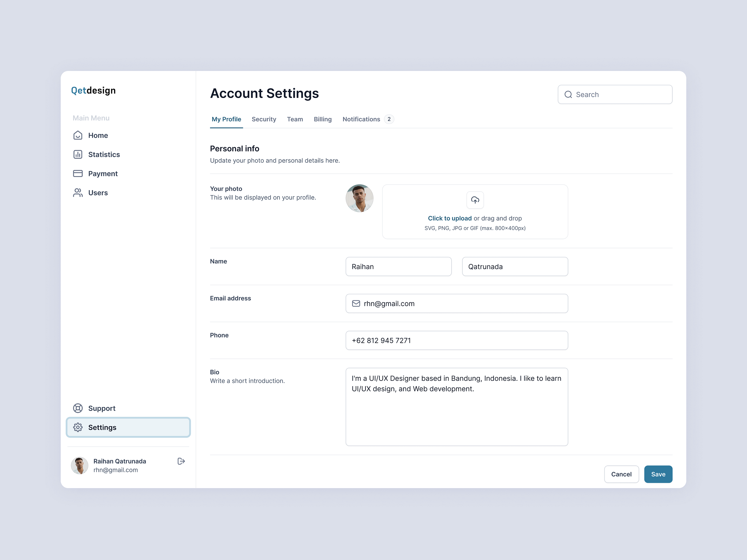Switch to the Security tab
This screenshot has height=560, width=747.
(264, 119)
